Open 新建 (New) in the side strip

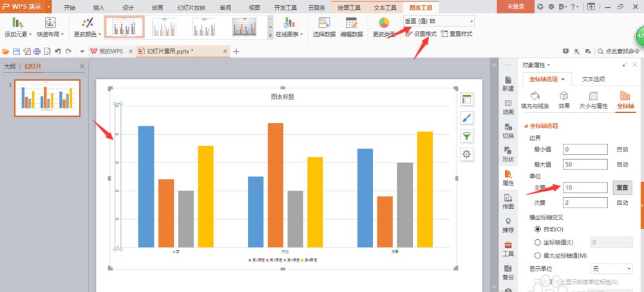[x=508, y=84]
